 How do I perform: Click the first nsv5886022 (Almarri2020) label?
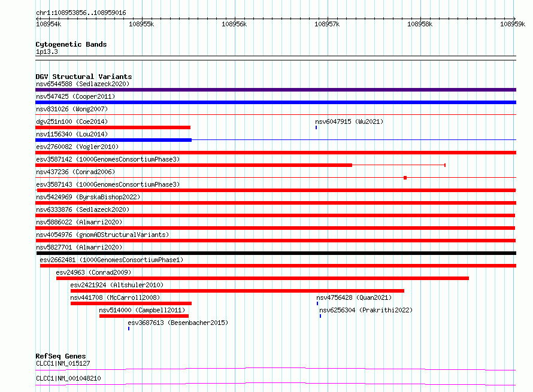click(79, 222)
